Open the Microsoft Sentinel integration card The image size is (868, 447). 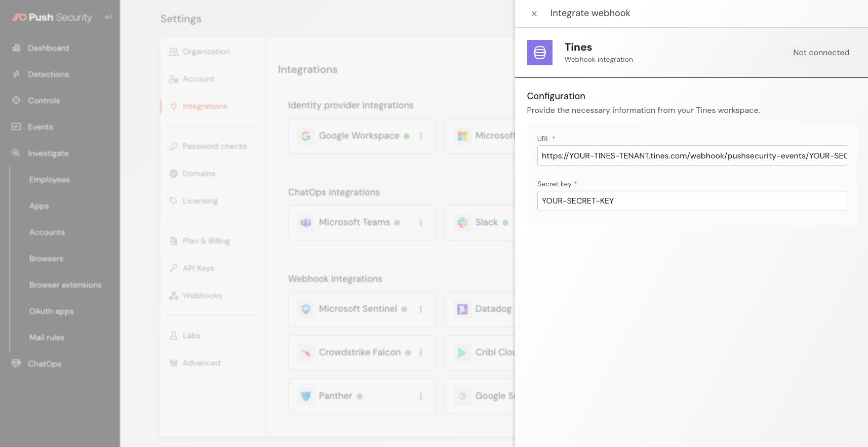(362, 309)
